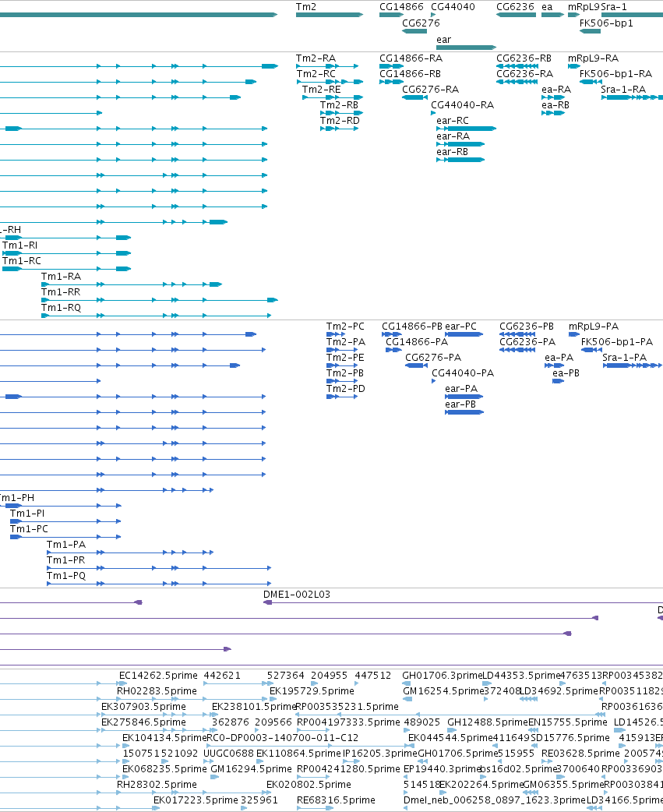Select transcript CG6236-RB
The height and width of the screenshot is (812, 663).
tap(524, 58)
